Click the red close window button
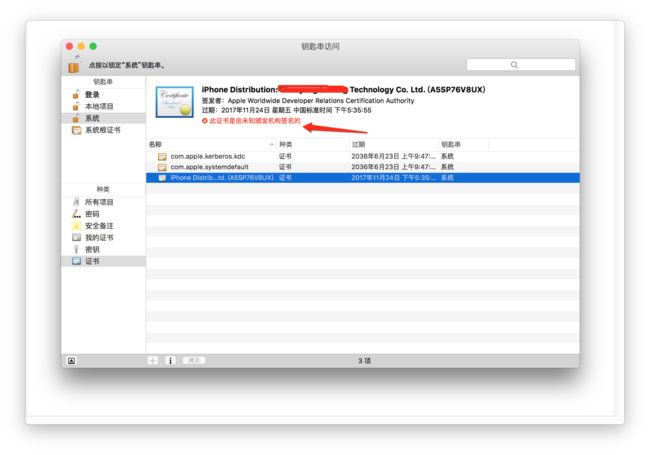Screen dimensions: 650x455 70,46
